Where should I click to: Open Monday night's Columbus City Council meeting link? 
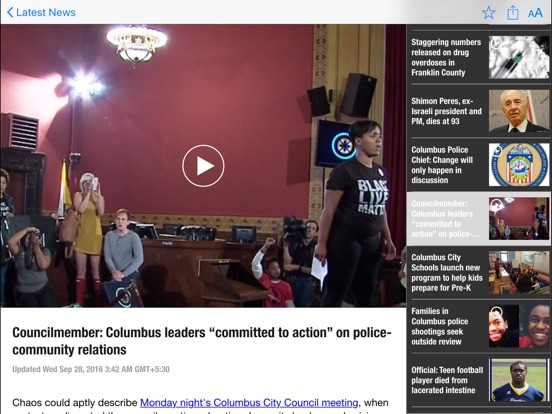249,402
